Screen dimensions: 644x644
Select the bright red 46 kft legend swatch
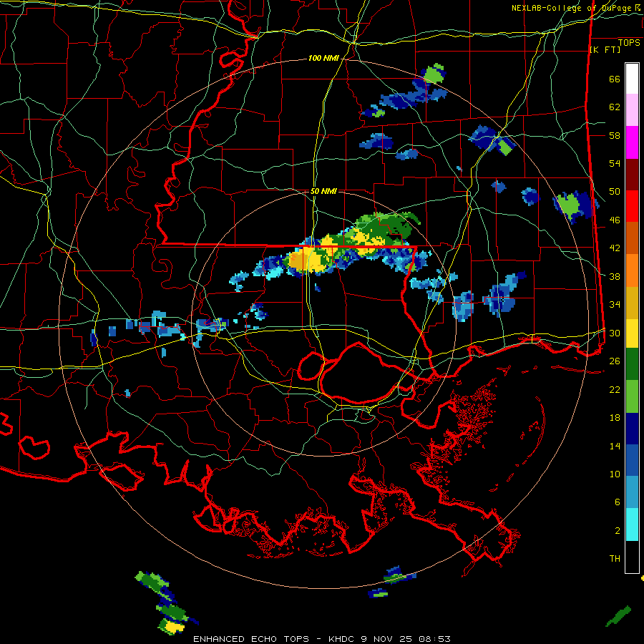pyautogui.click(x=632, y=206)
